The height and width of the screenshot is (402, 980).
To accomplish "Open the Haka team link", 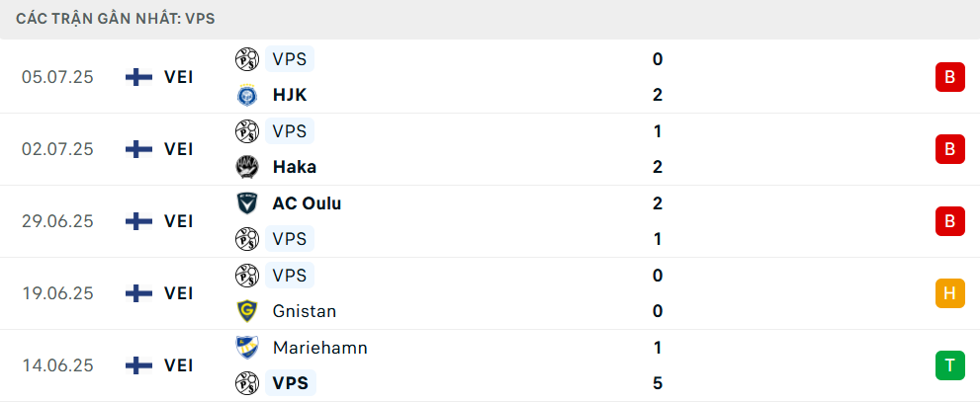I will [x=295, y=167].
